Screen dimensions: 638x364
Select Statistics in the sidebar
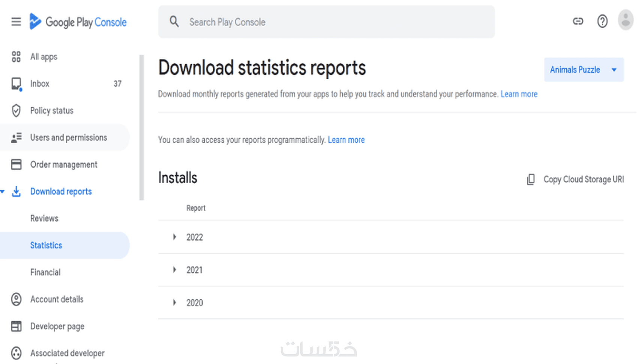pos(46,245)
